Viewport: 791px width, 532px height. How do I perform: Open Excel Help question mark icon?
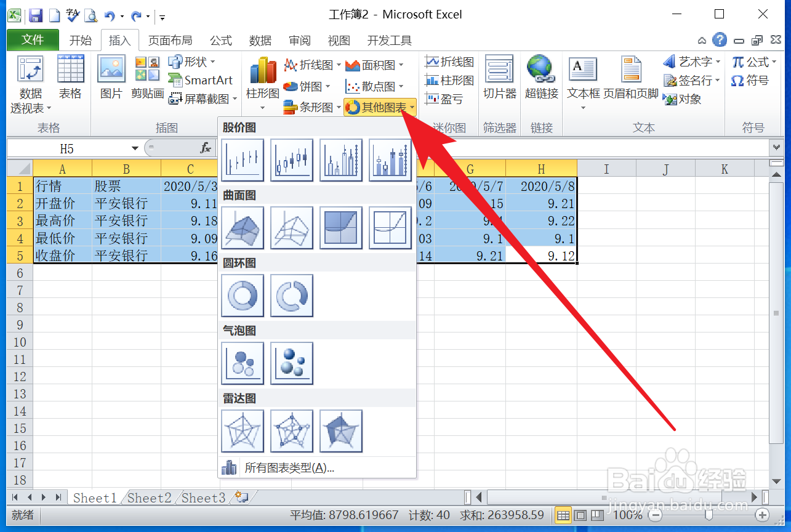(x=719, y=40)
